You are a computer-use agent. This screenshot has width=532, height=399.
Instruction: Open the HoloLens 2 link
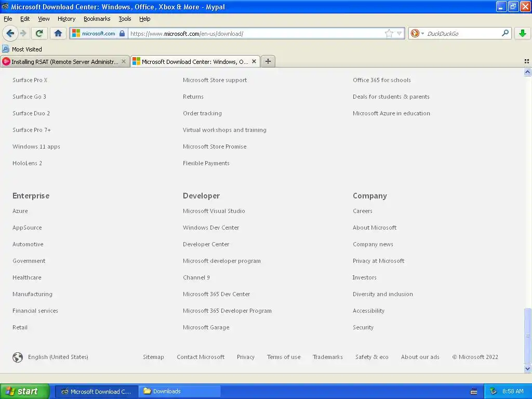(x=27, y=163)
